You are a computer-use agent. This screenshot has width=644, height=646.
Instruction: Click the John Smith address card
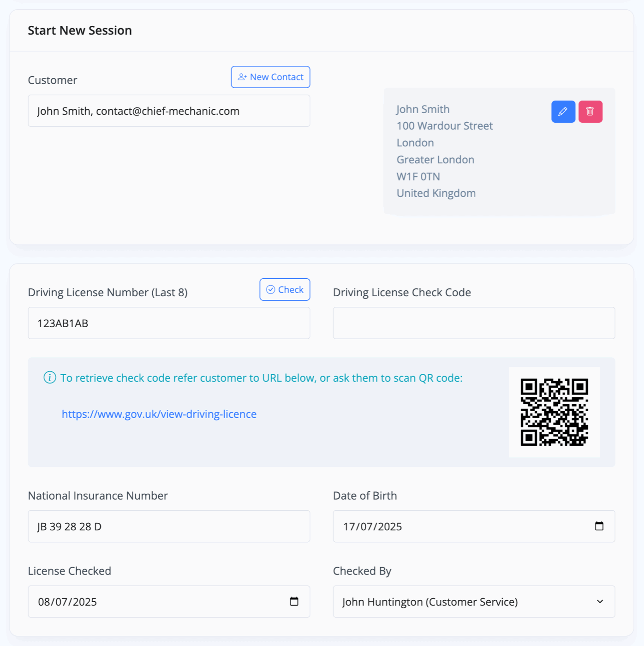499,151
